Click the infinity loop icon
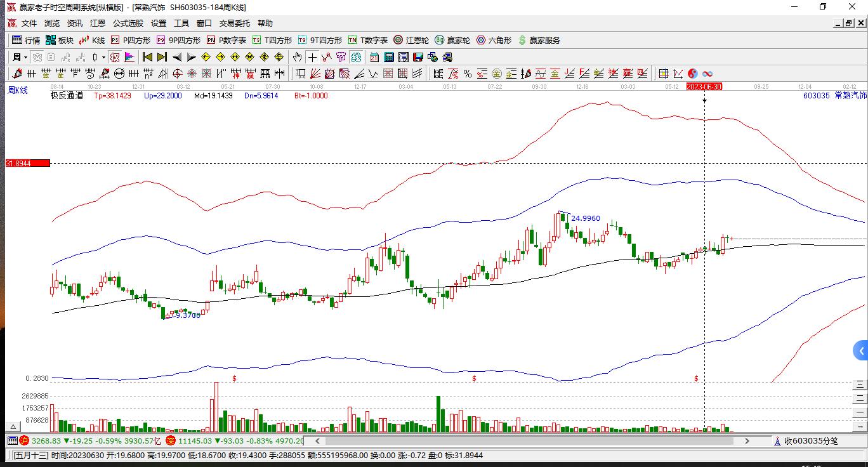This screenshot has width=868, height=467. click(707, 74)
